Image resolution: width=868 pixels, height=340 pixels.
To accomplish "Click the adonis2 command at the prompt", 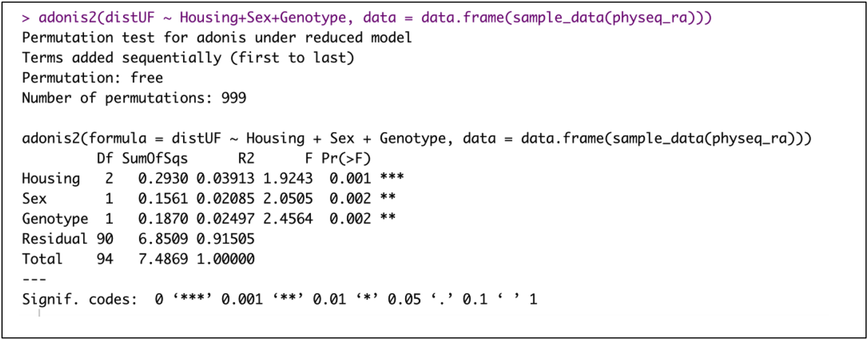I will click(375, 18).
